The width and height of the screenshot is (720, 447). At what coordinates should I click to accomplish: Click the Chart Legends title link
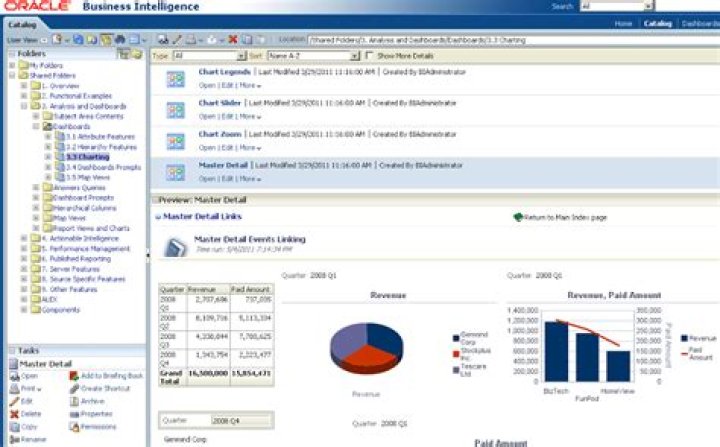[225, 72]
